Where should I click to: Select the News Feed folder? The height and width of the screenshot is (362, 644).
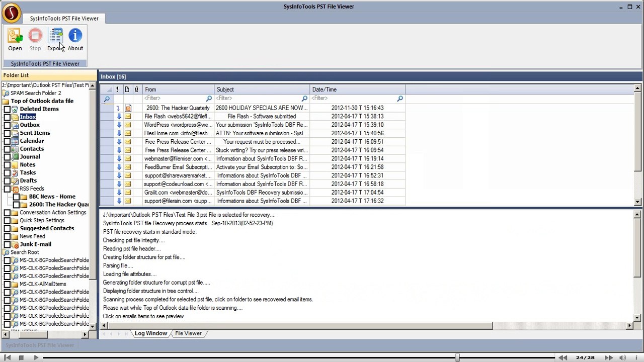(32, 236)
